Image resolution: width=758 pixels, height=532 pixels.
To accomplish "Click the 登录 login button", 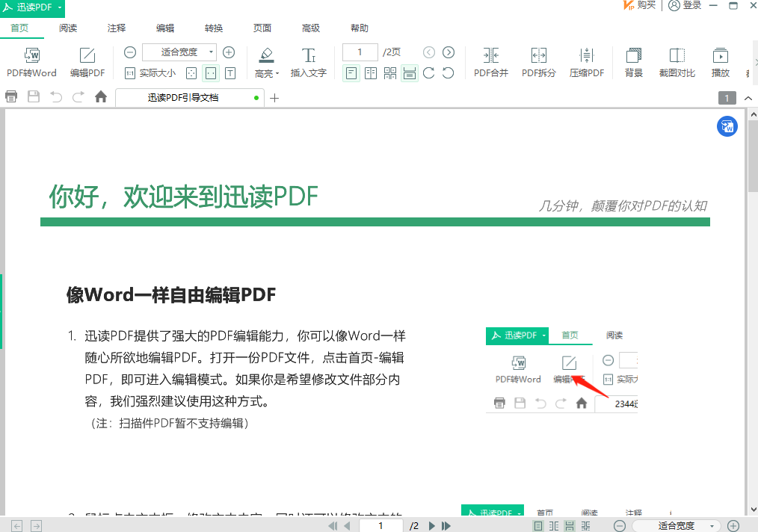I will click(x=685, y=6).
